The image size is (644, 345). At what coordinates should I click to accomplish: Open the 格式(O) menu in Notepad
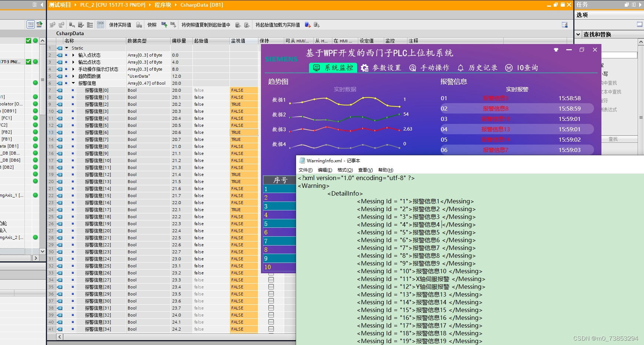point(345,170)
